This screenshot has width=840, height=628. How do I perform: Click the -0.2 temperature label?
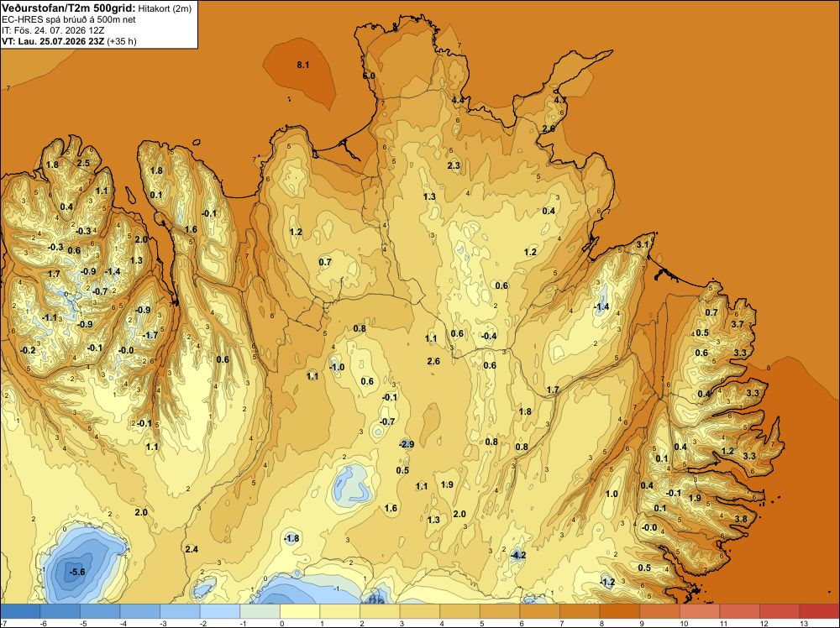click(x=28, y=350)
